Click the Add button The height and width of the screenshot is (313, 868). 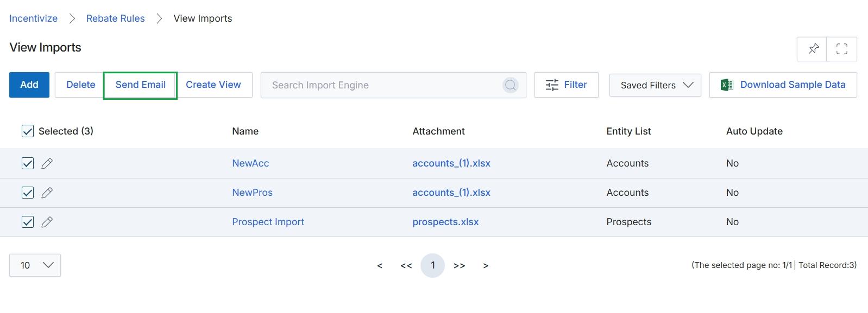29,85
